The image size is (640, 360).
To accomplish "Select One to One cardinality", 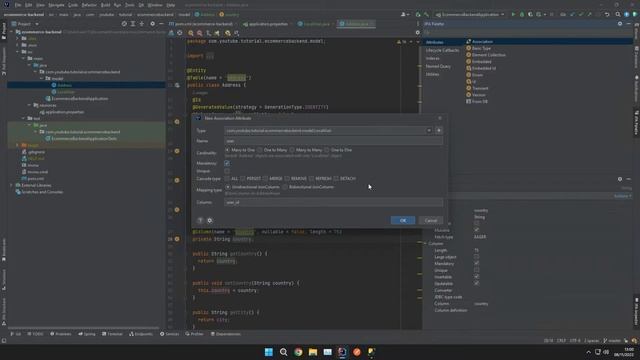I will [x=327, y=150].
